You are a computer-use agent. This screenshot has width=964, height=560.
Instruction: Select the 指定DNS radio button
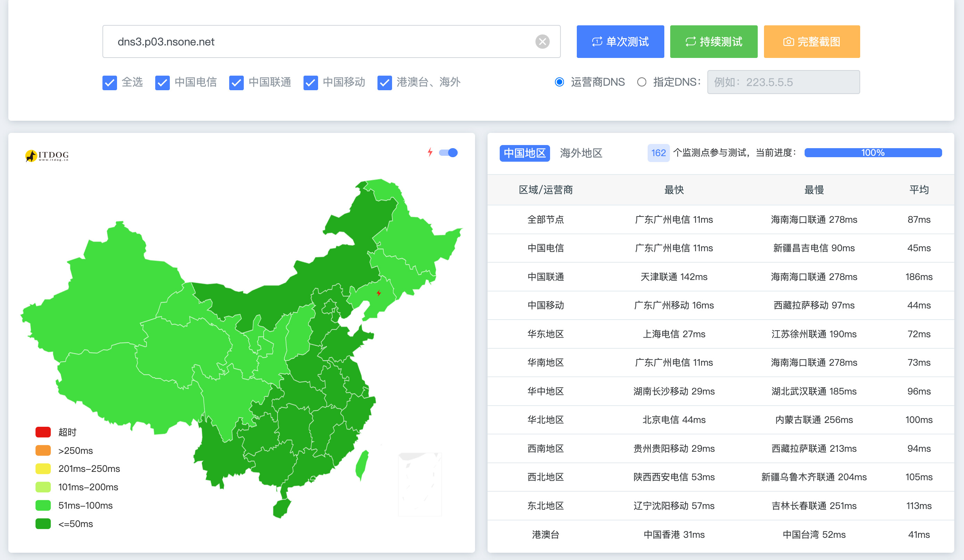click(x=641, y=82)
